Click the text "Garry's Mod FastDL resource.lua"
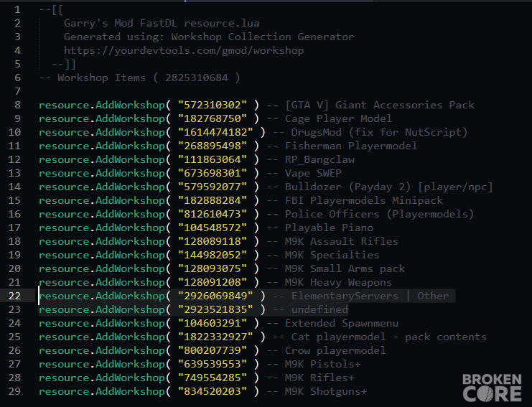The width and height of the screenshot is (532, 407). pyautogui.click(x=162, y=23)
